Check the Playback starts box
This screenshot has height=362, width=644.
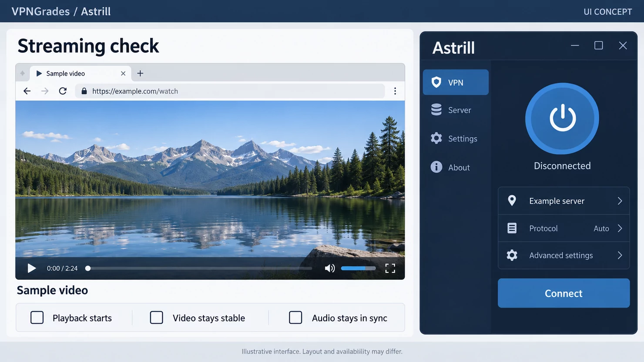(37, 318)
